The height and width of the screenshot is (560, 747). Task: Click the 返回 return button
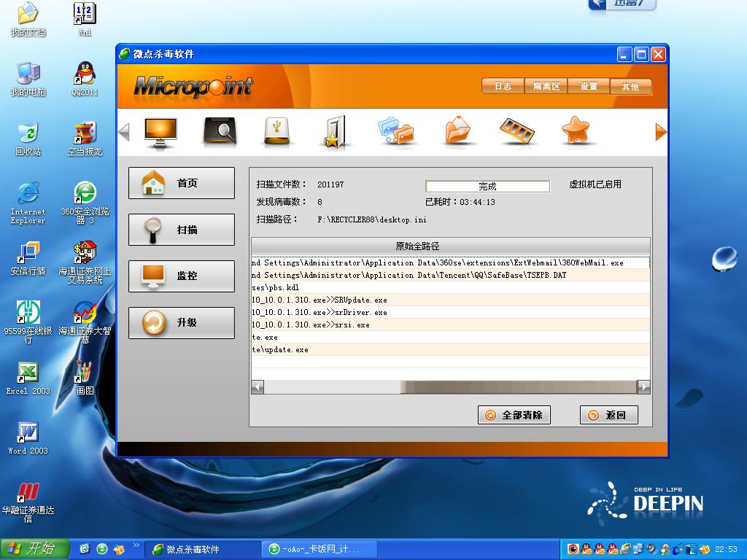[609, 415]
